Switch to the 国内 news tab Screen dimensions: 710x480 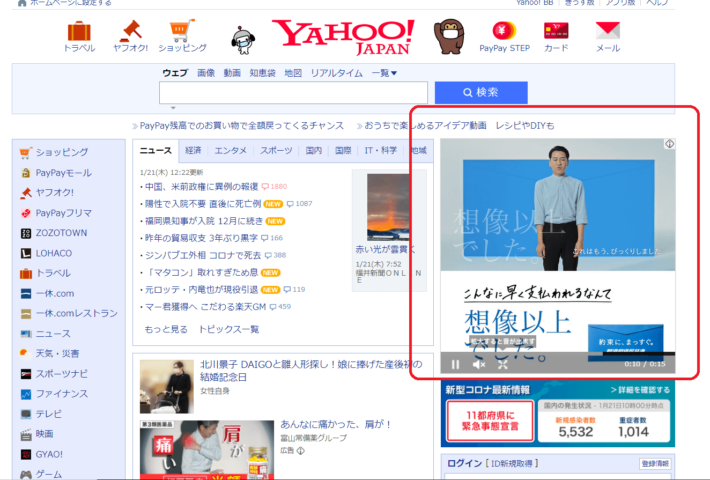pyautogui.click(x=313, y=150)
